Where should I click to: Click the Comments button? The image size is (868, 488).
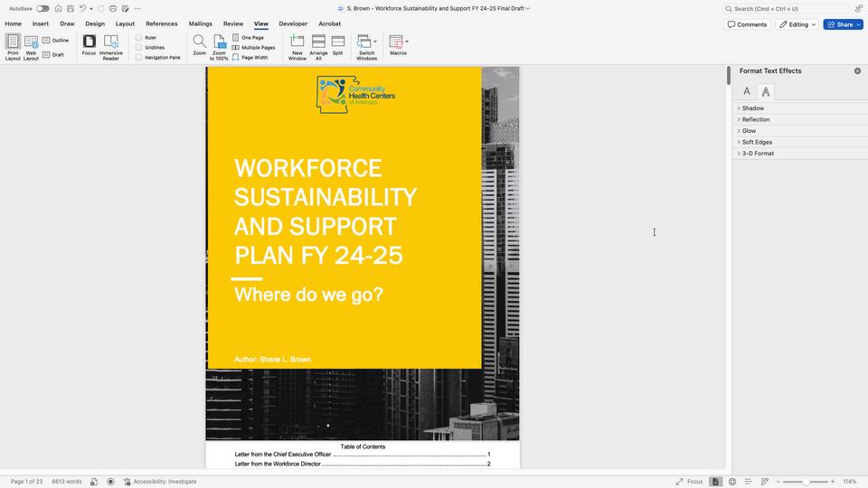coord(747,24)
